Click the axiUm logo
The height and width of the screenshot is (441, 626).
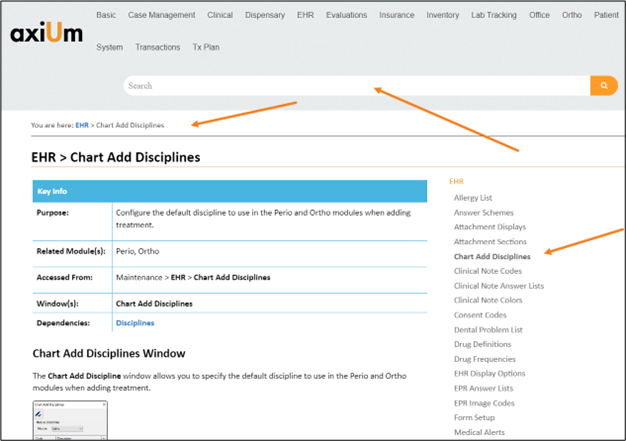click(x=46, y=33)
